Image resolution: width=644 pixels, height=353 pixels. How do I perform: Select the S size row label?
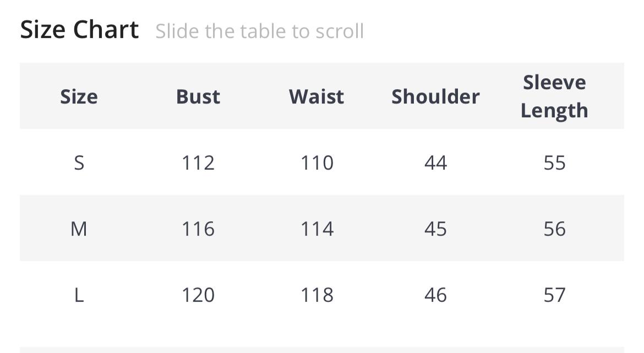point(79,163)
